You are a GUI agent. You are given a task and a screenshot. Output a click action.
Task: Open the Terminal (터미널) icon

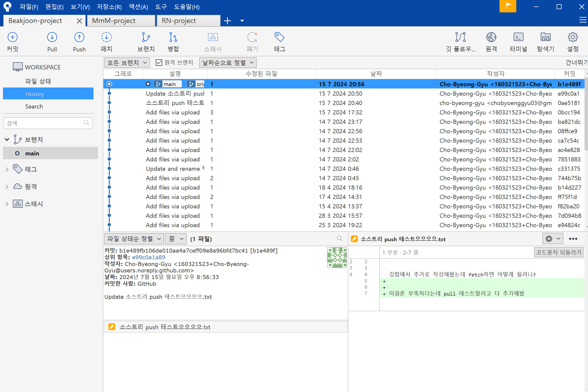518,42
